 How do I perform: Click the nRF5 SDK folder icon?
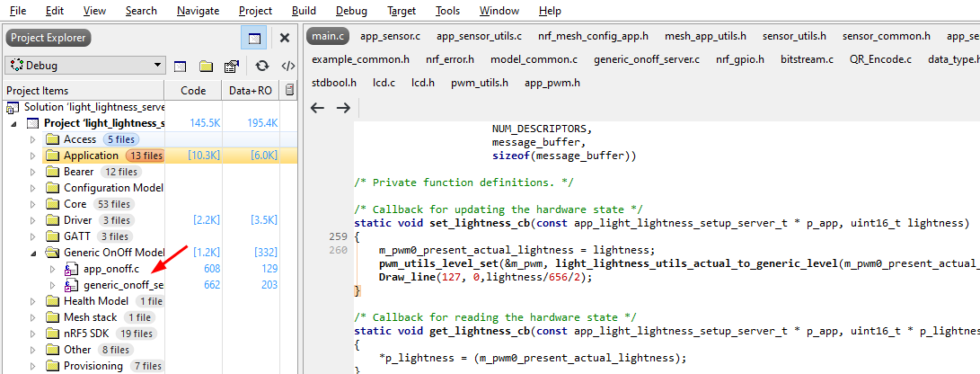(x=52, y=334)
